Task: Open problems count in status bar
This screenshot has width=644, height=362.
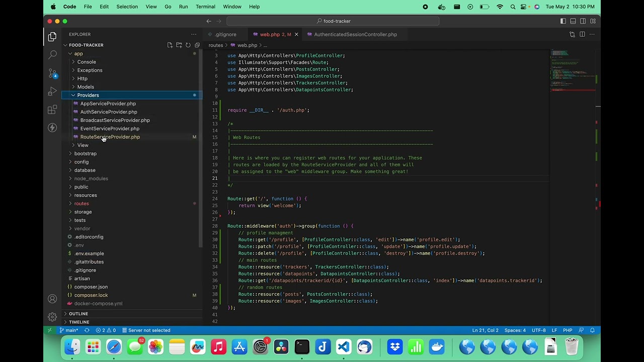Action: click(106, 330)
